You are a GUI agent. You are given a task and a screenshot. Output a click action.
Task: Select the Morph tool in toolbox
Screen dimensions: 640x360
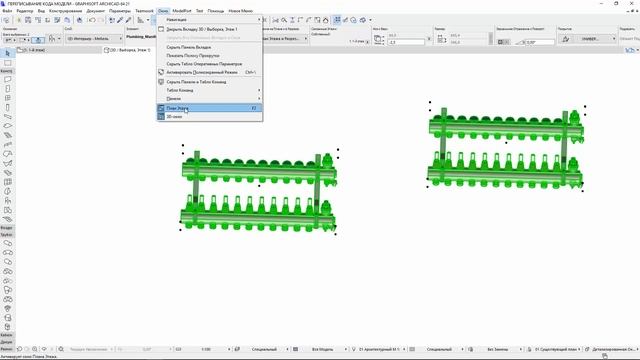click(x=7, y=191)
